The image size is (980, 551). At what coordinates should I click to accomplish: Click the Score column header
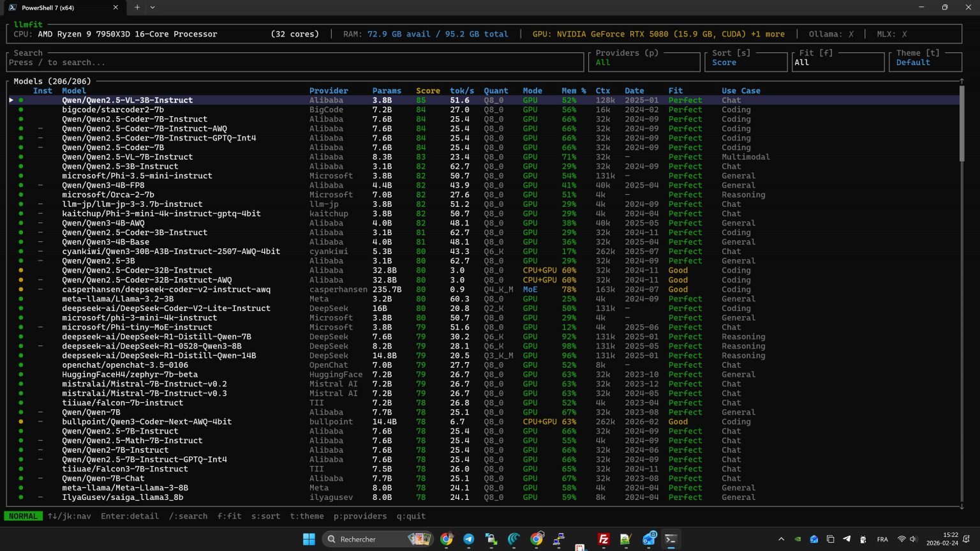[427, 91]
